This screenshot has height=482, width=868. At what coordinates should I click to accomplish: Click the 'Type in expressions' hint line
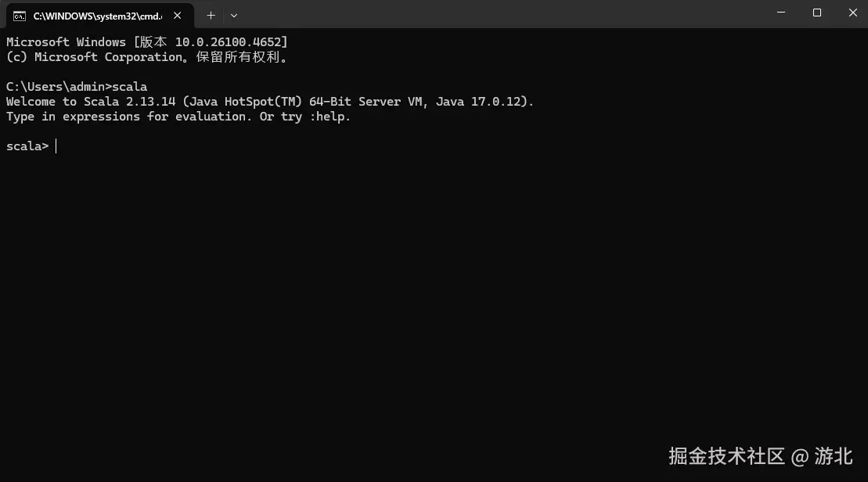(x=178, y=117)
